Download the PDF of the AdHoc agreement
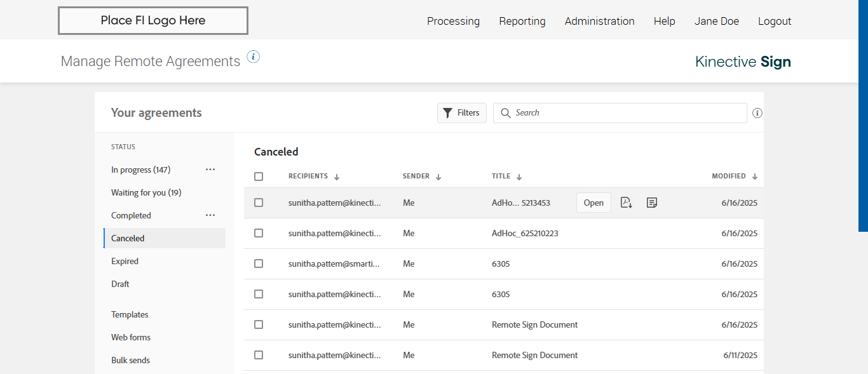 (x=626, y=203)
